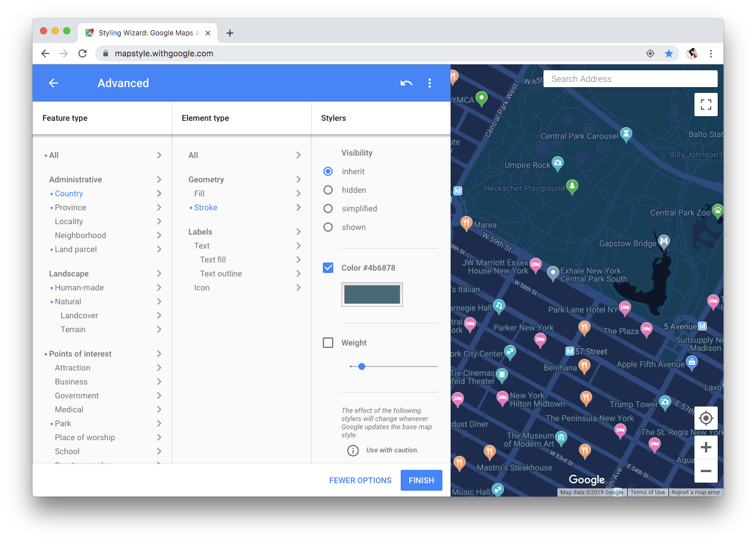This screenshot has width=756, height=543.
Task: Expand the Text fill chevron
Action: [x=298, y=260]
